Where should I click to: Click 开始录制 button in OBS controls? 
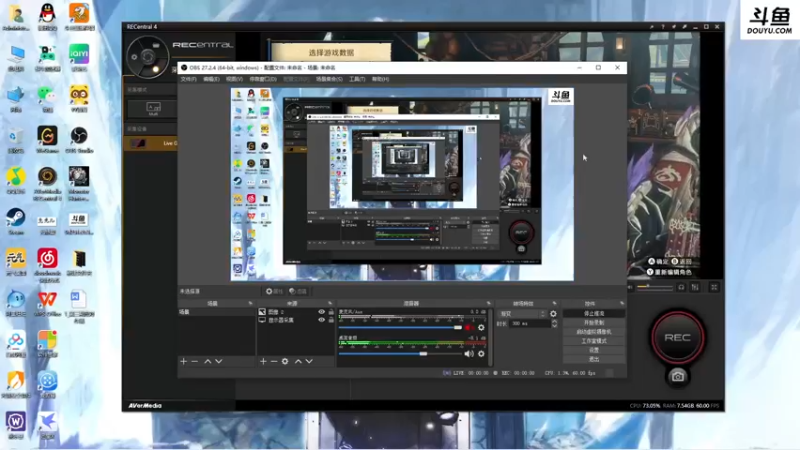tap(594, 322)
